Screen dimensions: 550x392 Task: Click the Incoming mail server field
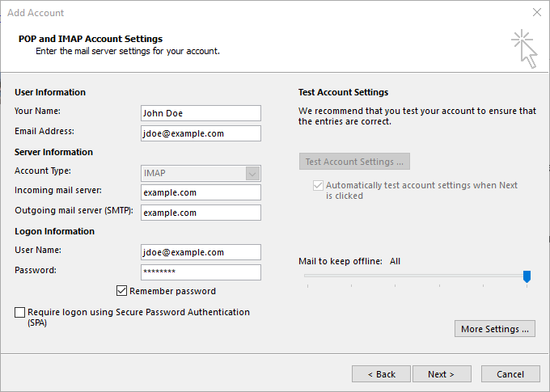pyautogui.click(x=201, y=192)
